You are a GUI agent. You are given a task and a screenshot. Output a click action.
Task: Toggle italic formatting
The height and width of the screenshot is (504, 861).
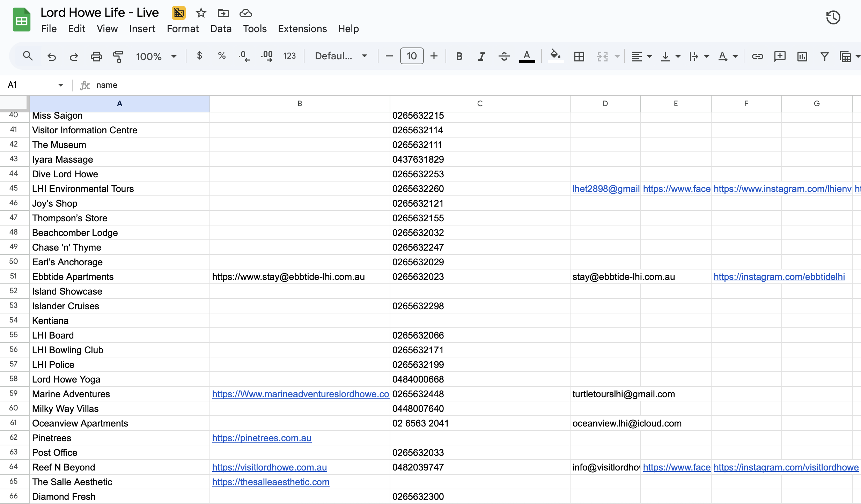tap(481, 56)
